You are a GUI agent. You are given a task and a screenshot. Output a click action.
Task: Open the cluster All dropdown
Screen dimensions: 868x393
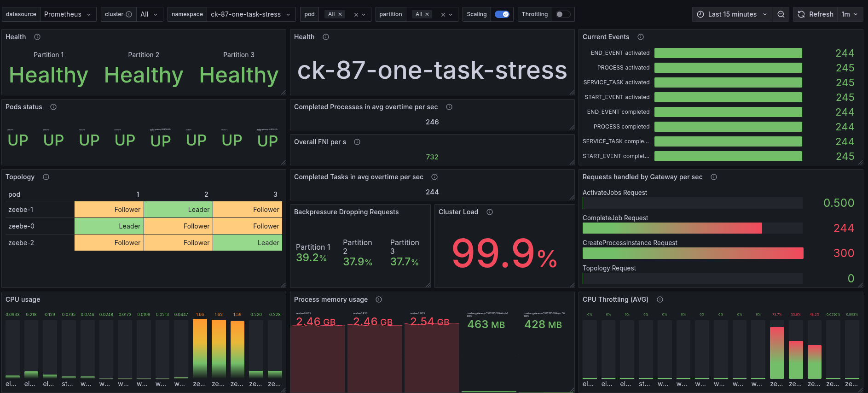tap(149, 14)
